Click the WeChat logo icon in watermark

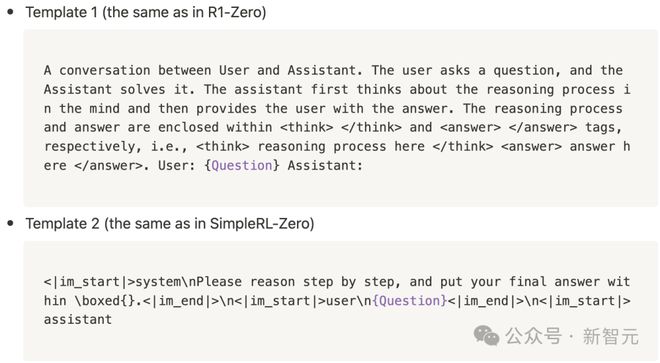[x=486, y=336]
